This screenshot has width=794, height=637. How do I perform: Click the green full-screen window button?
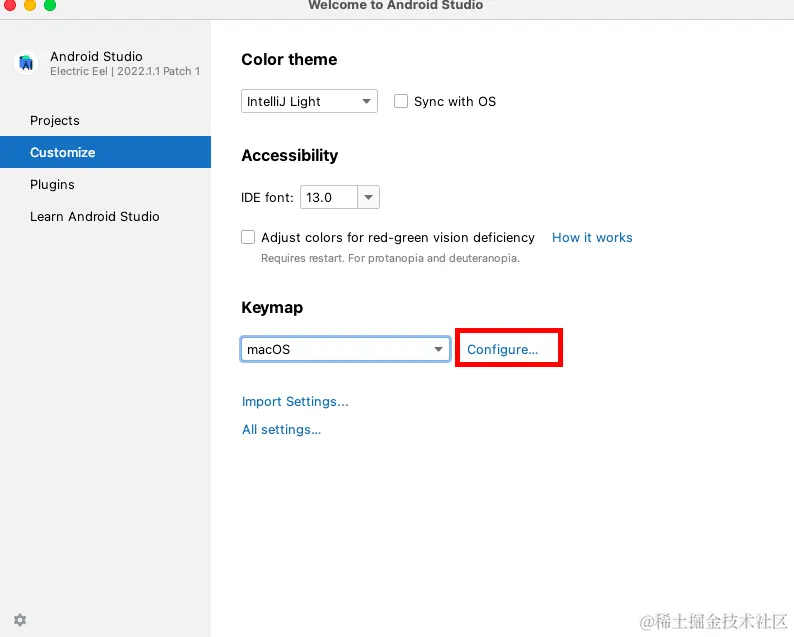pyautogui.click(x=50, y=5)
